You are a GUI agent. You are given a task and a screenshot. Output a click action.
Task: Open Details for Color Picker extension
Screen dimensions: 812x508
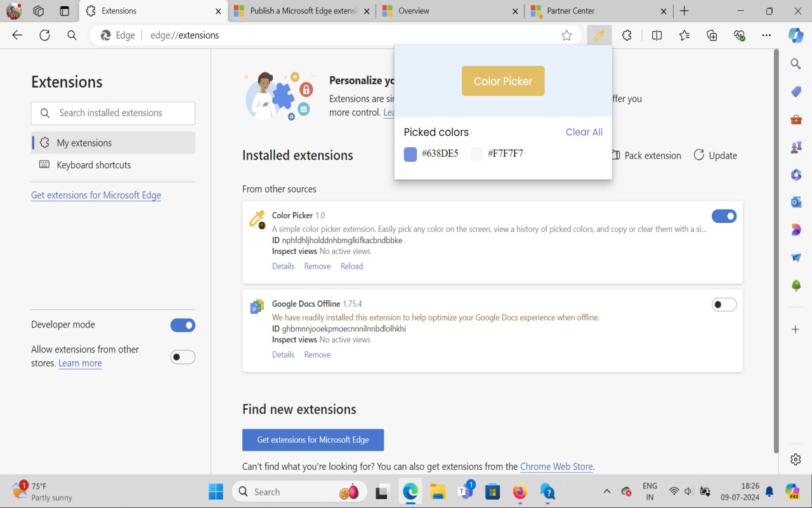283,266
